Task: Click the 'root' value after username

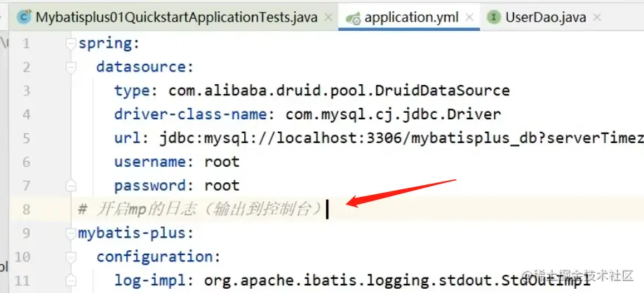Action: pyautogui.click(x=222, y=162)
